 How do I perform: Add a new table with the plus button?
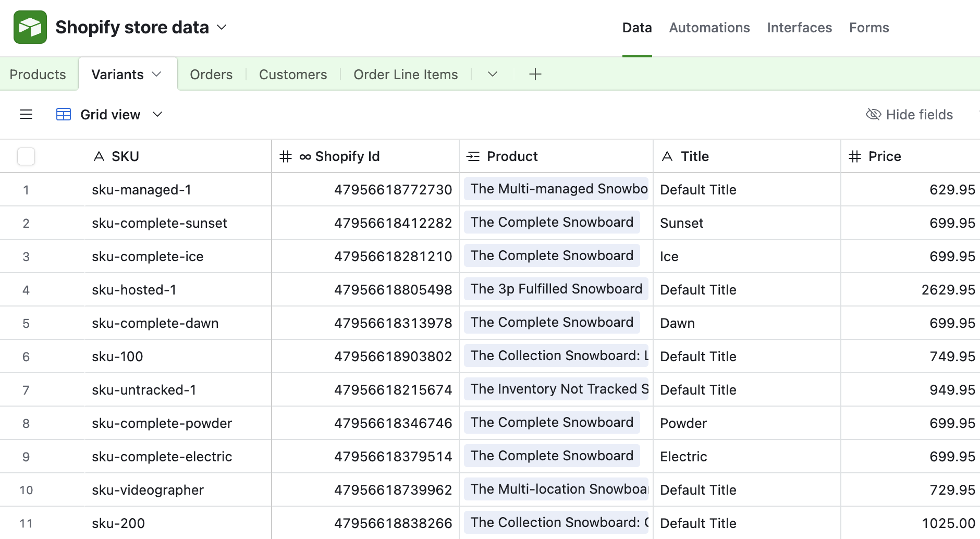[535, 74]
